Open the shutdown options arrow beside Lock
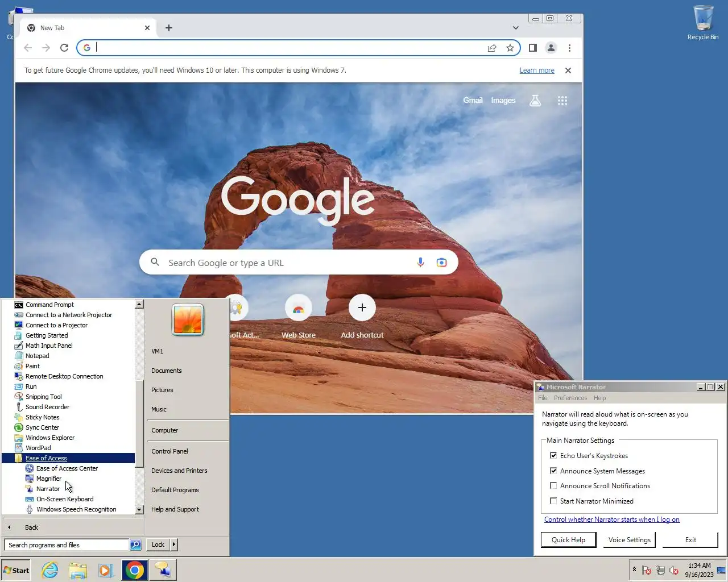728x582 pixels. point(173,544)
